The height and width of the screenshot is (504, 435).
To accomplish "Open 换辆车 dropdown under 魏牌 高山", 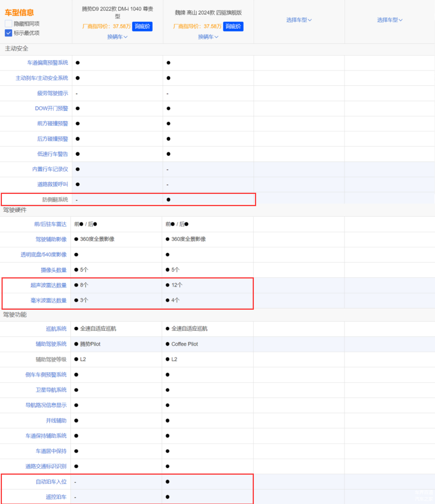I will pos(208,37).
